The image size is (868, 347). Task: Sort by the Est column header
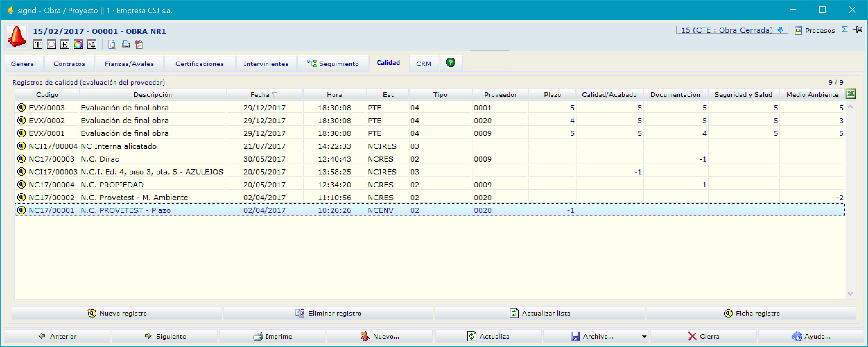(388, 95)
